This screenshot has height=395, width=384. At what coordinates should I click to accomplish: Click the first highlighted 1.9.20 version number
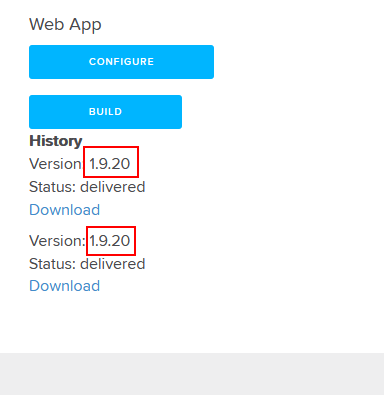tap(110, 164)
